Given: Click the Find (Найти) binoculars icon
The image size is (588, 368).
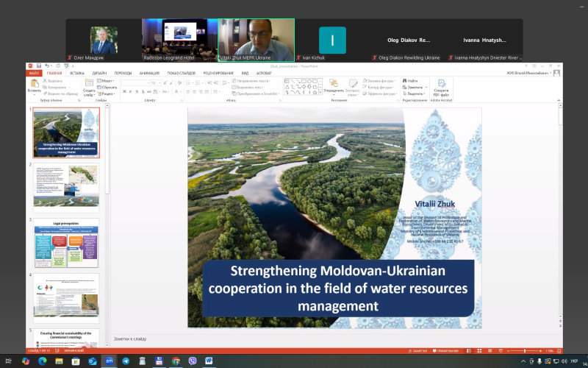Looking at the screenshot, I should click(404, 80).
